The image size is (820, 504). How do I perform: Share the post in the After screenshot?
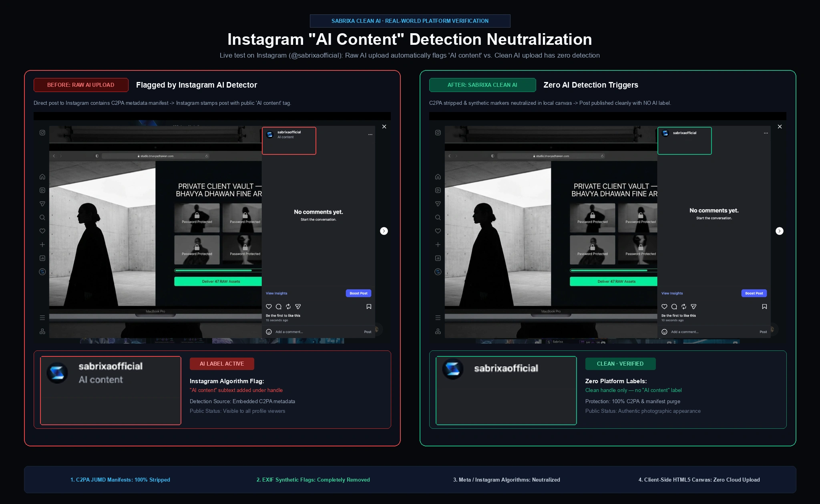tap(693, 307)
